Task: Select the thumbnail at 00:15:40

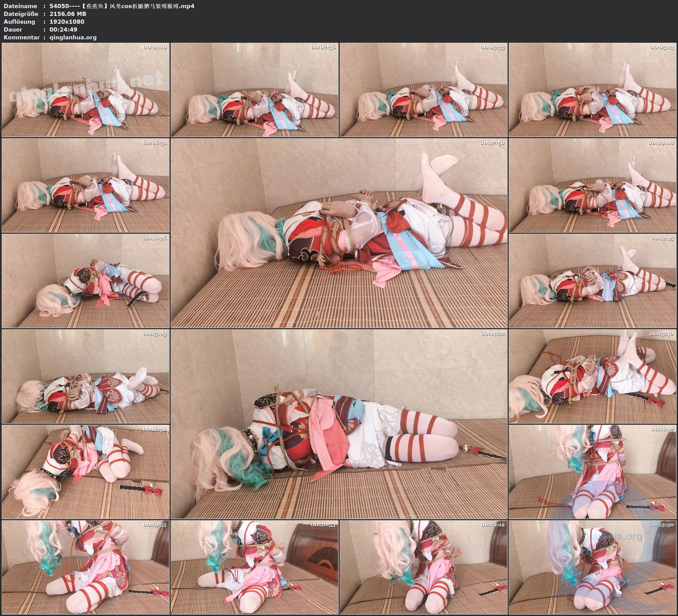Action: pyautogui.click(x=593, y=376)
